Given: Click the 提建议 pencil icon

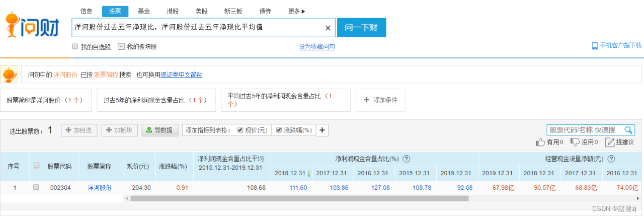Looking at the screenshot, I should [610, 142].
